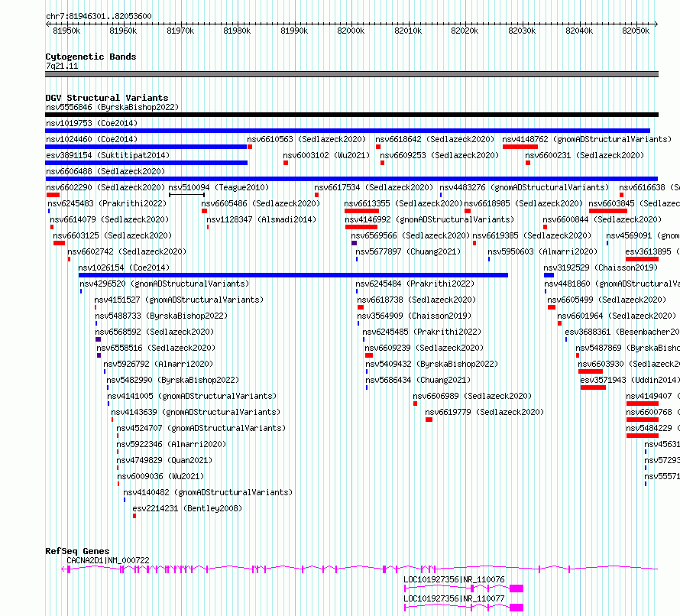Select esv2214231 (Bentley2008) label
This screenshot has height=616, width=680.
[187, 508]
